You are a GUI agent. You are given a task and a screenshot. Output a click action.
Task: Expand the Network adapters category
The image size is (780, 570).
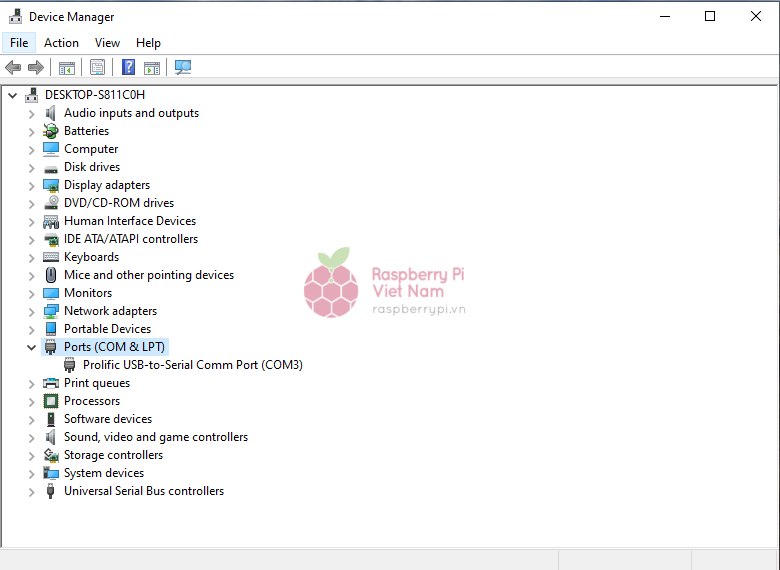(x=31, y=311)
